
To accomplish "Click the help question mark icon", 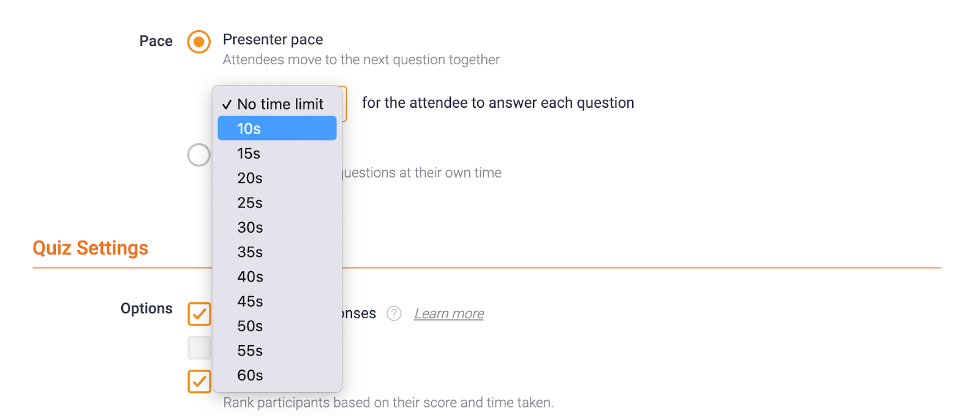I will click(393, 313).
